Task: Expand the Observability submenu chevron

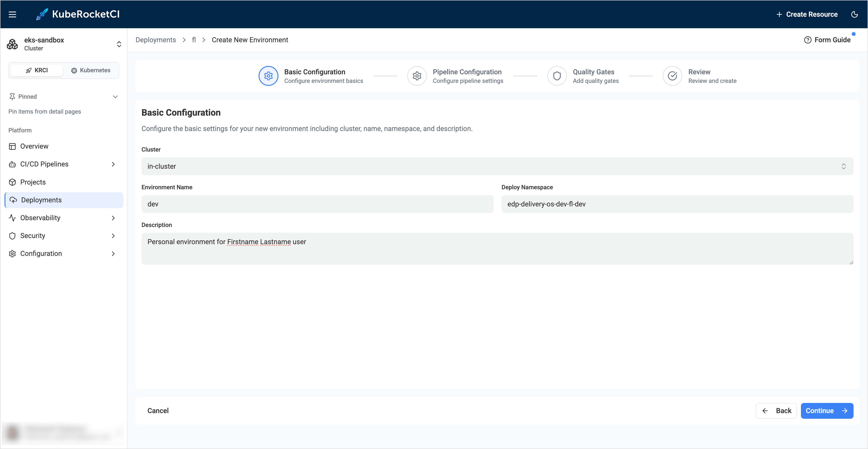Action: coord(113,218)
